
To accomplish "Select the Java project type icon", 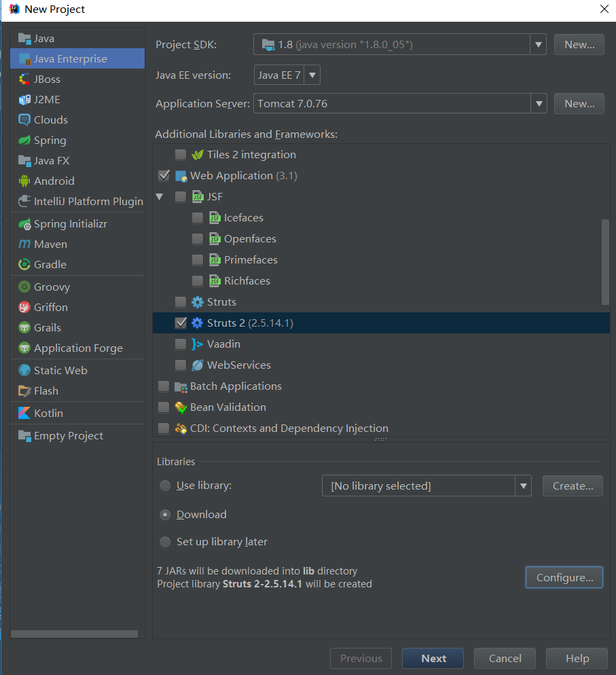I will 24,38.
